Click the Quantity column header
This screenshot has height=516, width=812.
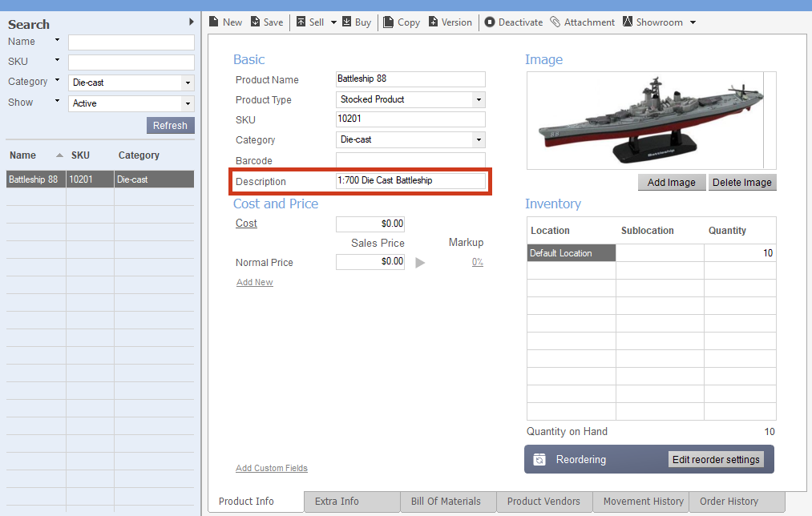click(x=727, y=231)
